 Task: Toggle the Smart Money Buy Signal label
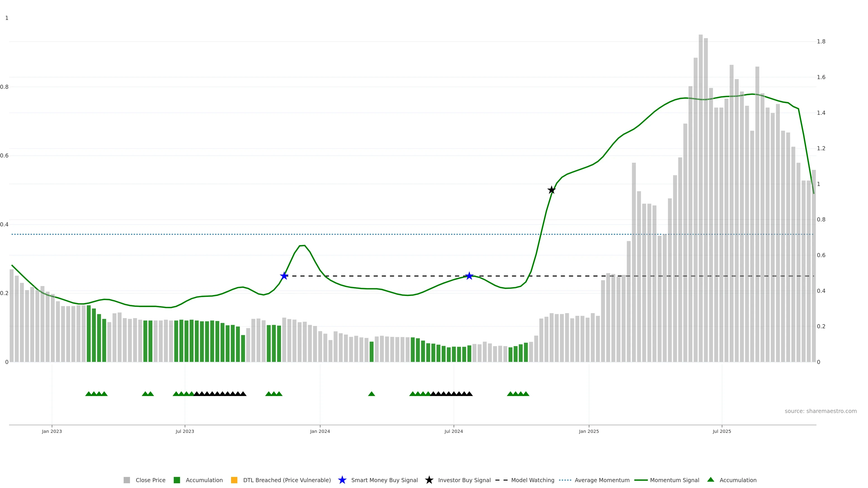coord(384,480)
